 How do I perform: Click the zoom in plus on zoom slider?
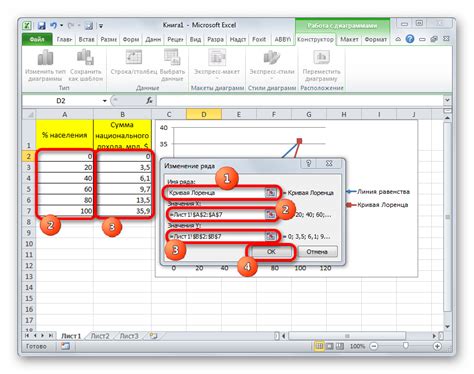click(437, 346)
